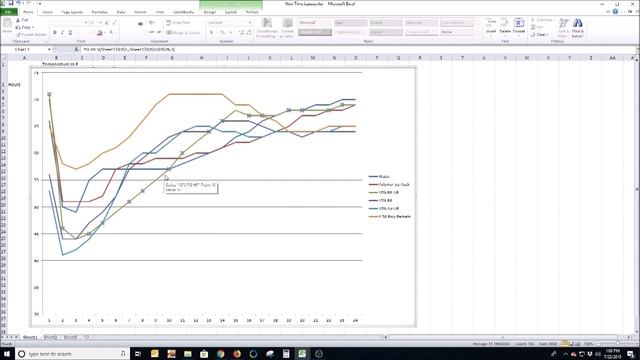Open the Chart Tools Design tab
Screen dimensions: 640x360
[x=210, y=12]
